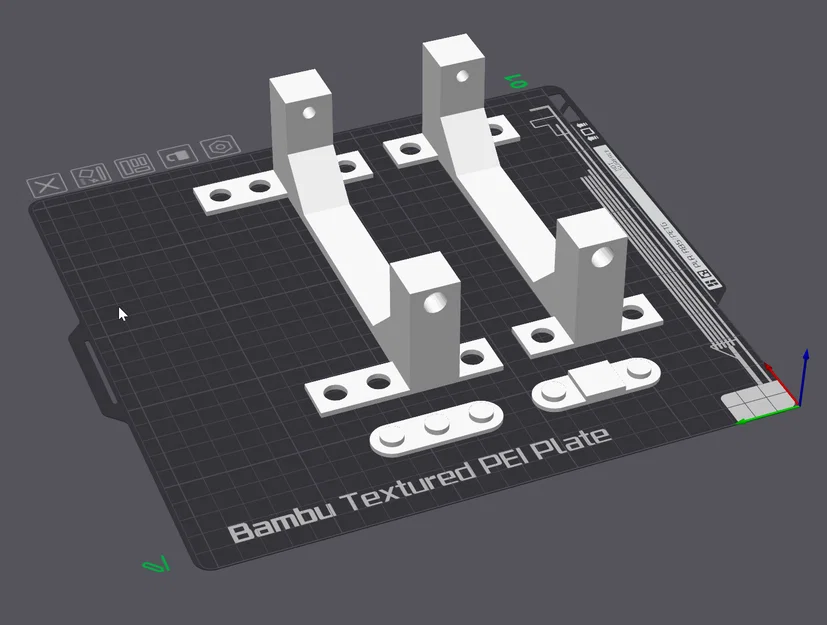Click the calibration grid at the plate corner
Screen dimensions: 827x625
click(x=757, y=398)
